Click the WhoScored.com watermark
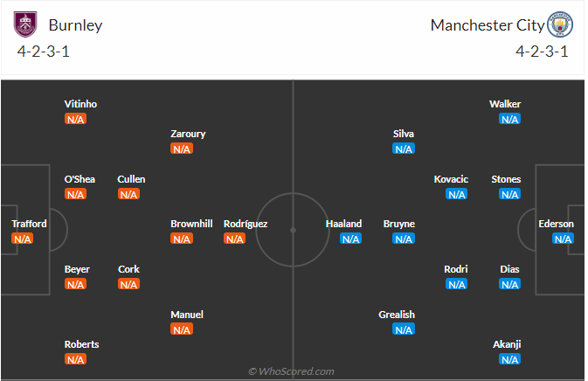This screenshot has width=588, height=381. [292, 371]
